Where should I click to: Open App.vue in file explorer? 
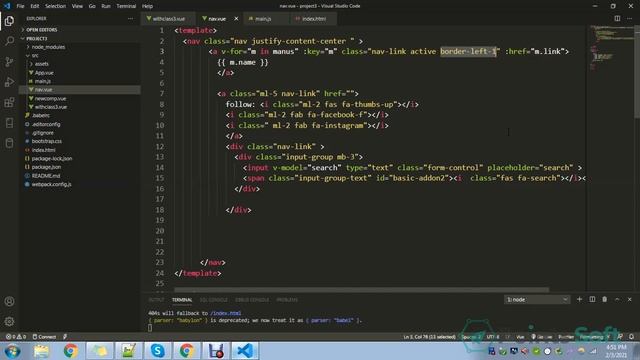point(44,73)
